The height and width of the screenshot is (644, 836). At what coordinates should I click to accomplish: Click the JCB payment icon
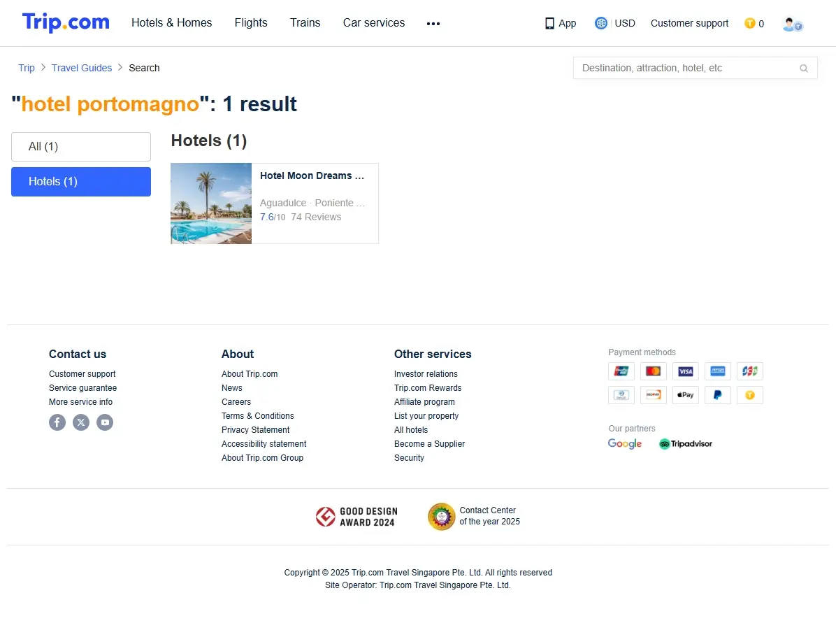(749, 371)
